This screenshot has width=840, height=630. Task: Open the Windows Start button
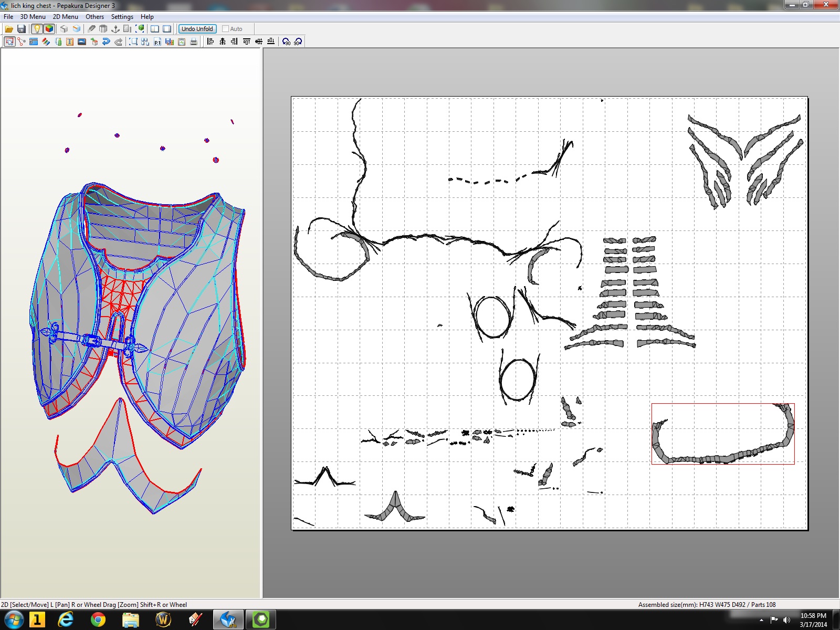14,620
